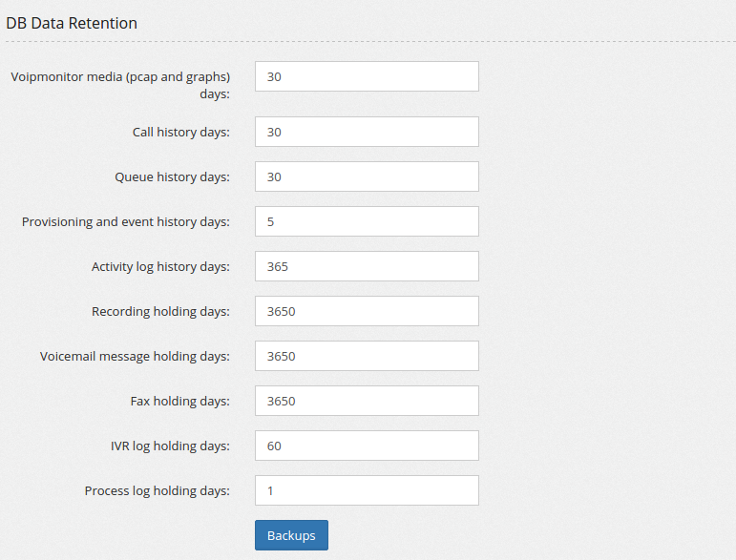Screen dimensions: 736x560
Task: Click into the Call history days field
Action: [x=367, y=132]
